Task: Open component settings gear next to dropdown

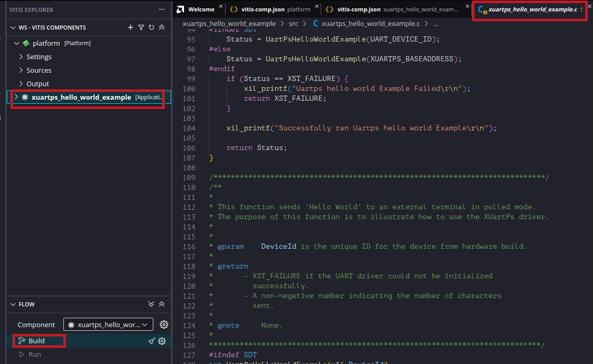Action: pos(164,325)
